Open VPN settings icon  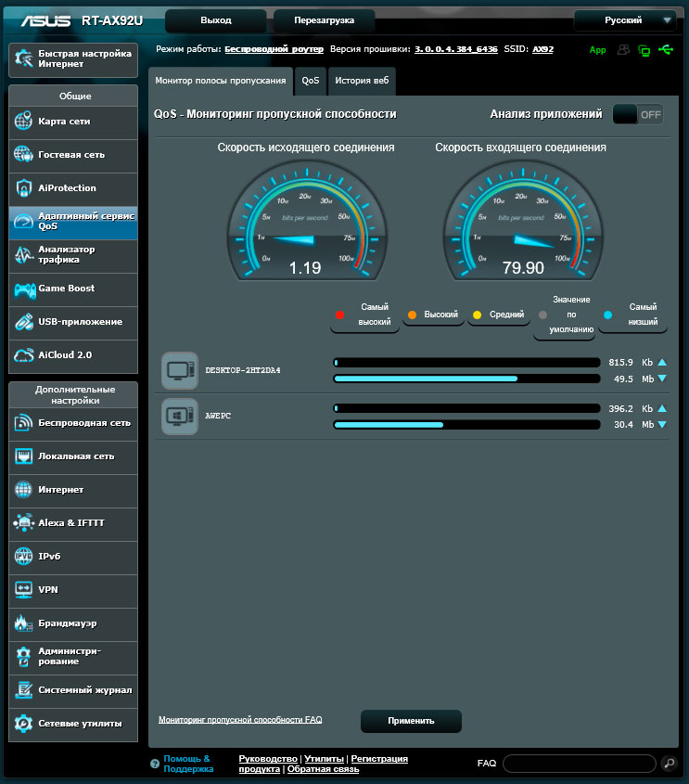[x=23, y=589]
